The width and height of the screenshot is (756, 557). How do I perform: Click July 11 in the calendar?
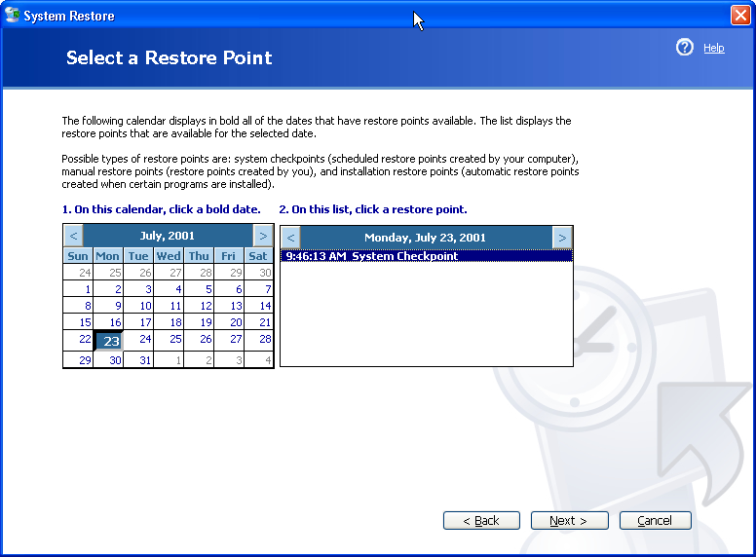[x=175, y=306]
